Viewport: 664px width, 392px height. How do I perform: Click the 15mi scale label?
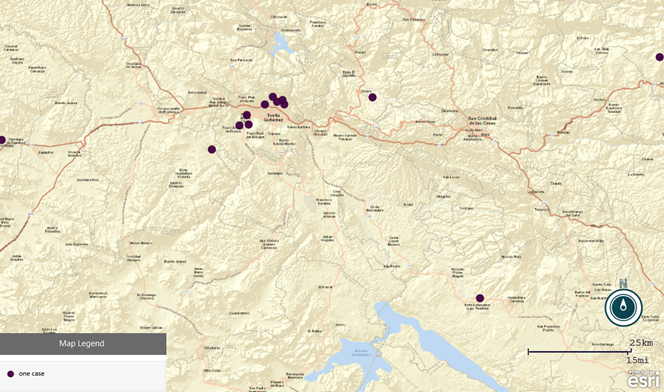[638, 360]
